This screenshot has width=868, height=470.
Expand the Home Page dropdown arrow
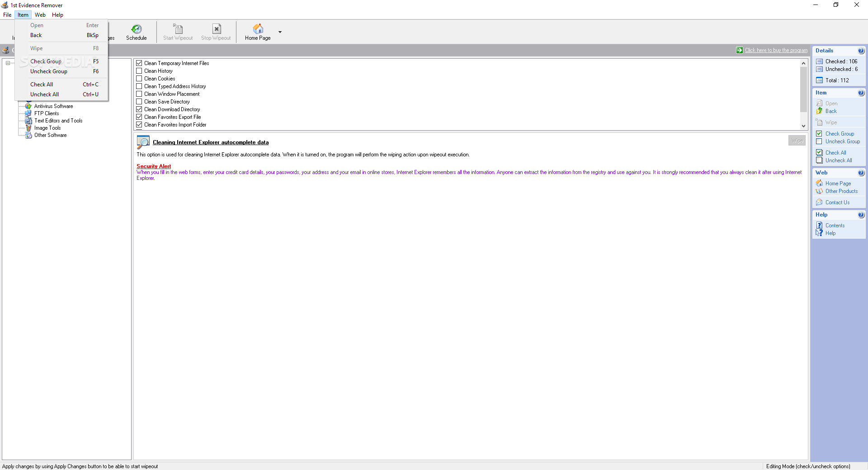tap(280, 32)
